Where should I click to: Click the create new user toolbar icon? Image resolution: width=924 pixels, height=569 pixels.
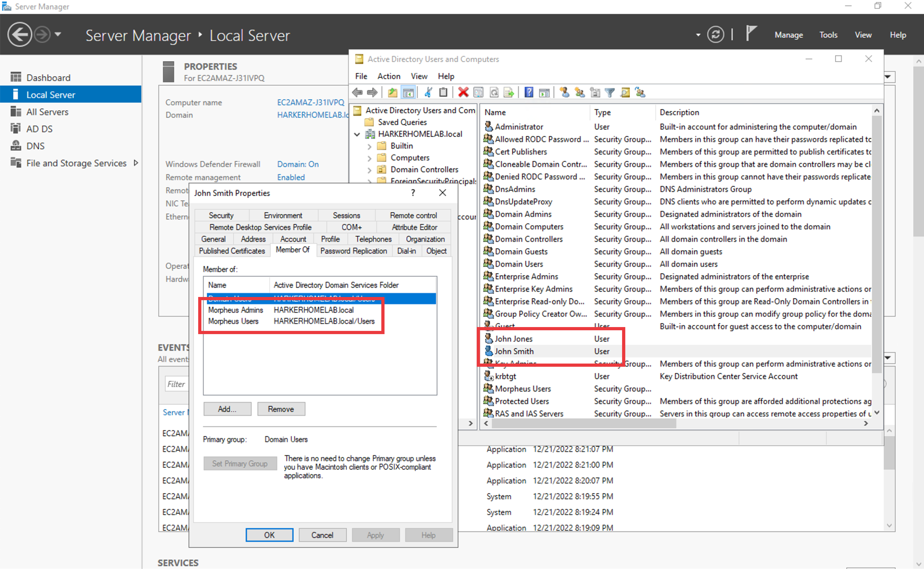pyautogui.click(x=564, y=92)
